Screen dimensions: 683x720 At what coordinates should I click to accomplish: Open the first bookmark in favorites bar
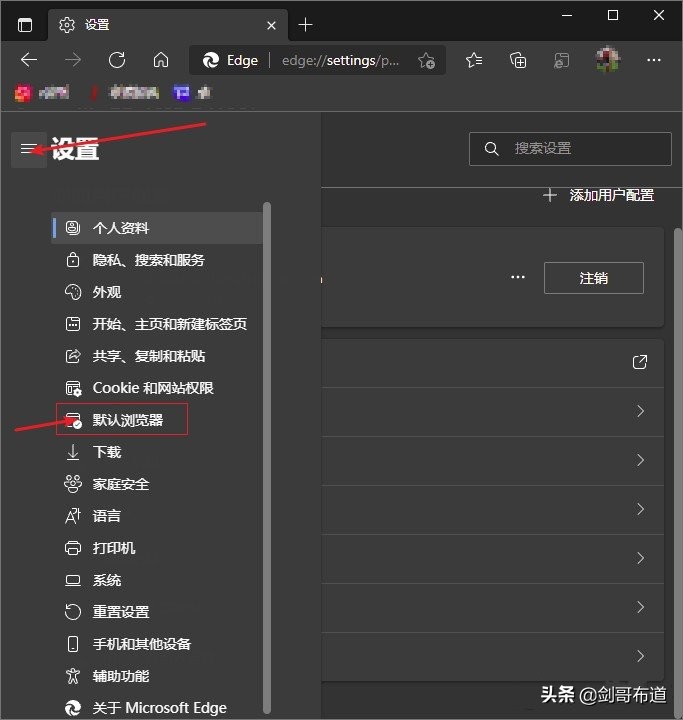(42, 93)
